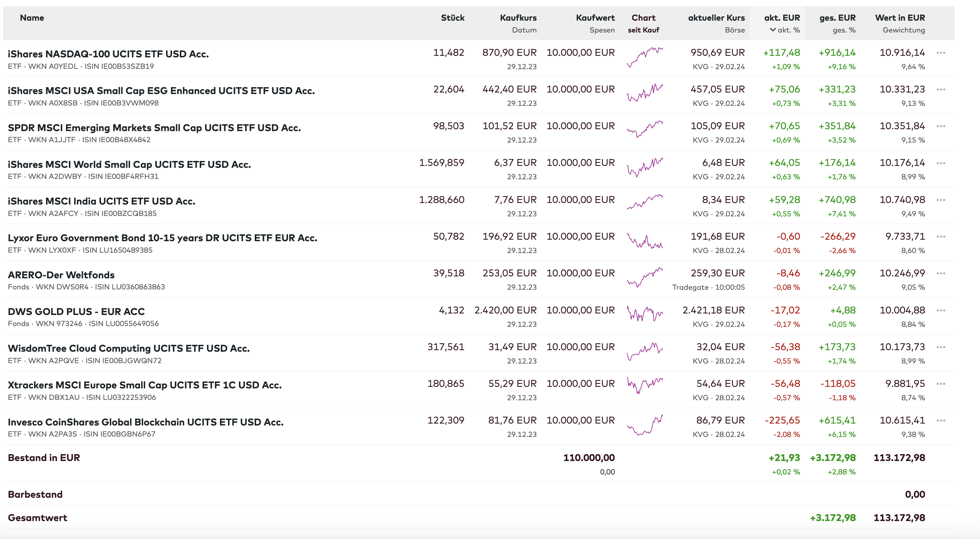Viewport: 980px width, 539px height.
Task: Click ellipsis icon for DWS GOLD PLUS row
Action: pyautogui.click(x=941, y=310)
